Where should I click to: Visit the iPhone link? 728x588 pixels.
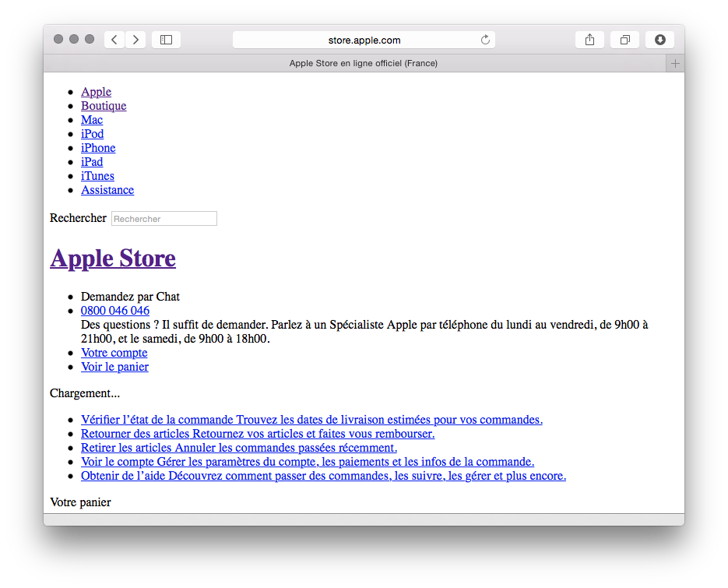[x=98, y=148]
